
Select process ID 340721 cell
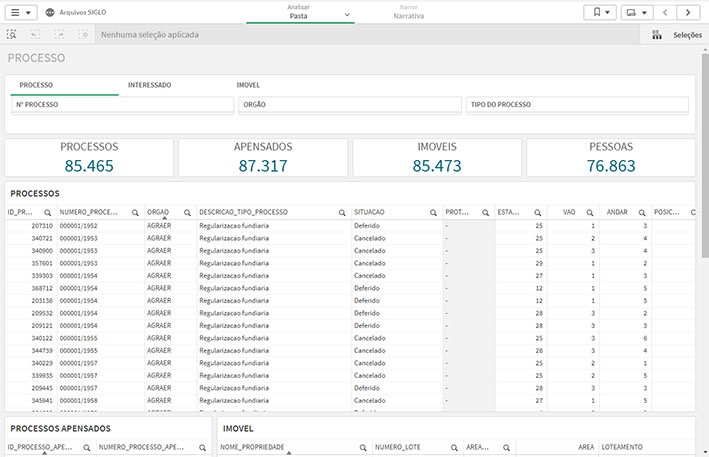coord(42,238)
